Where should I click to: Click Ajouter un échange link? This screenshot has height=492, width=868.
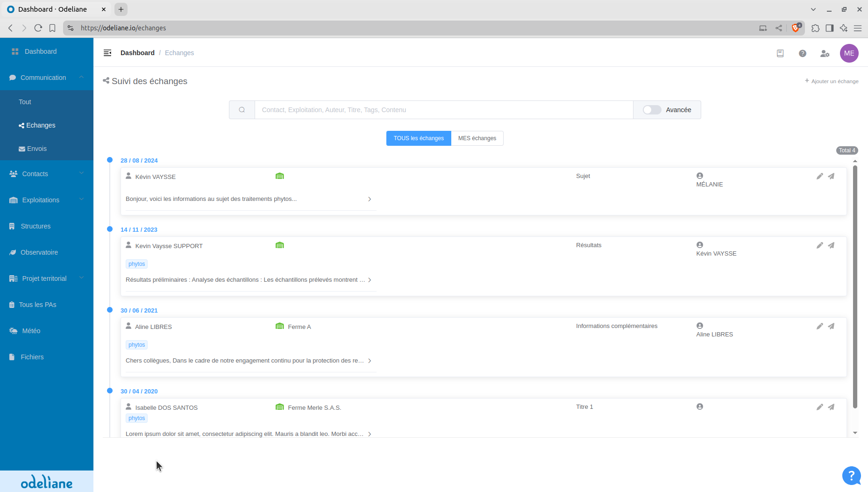pyautogui.click(x=832, y=81)
